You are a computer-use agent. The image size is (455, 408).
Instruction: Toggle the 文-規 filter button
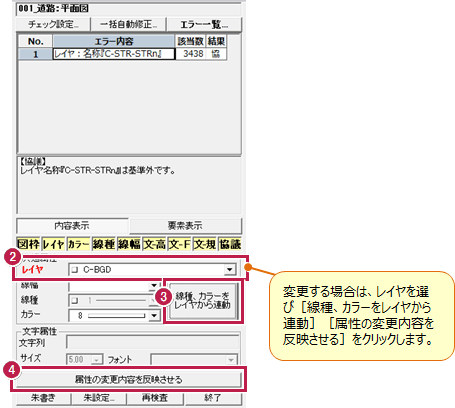pyautogui.click(x=205, y=244)
